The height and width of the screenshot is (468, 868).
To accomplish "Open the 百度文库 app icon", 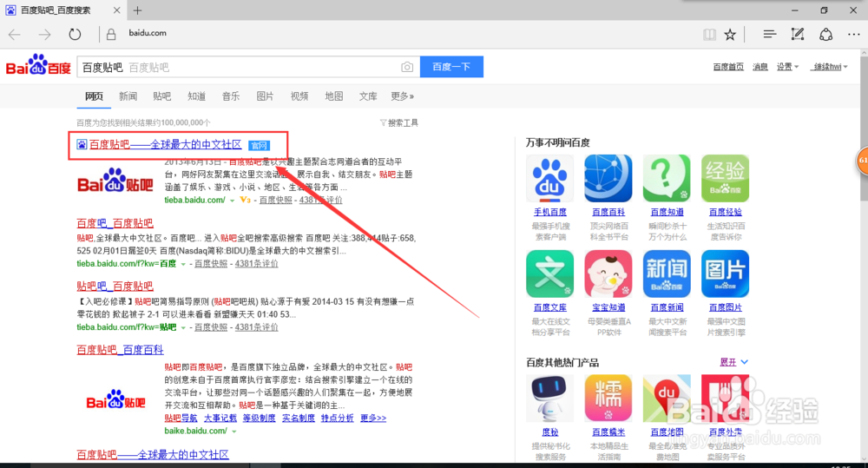I will 549,274.
